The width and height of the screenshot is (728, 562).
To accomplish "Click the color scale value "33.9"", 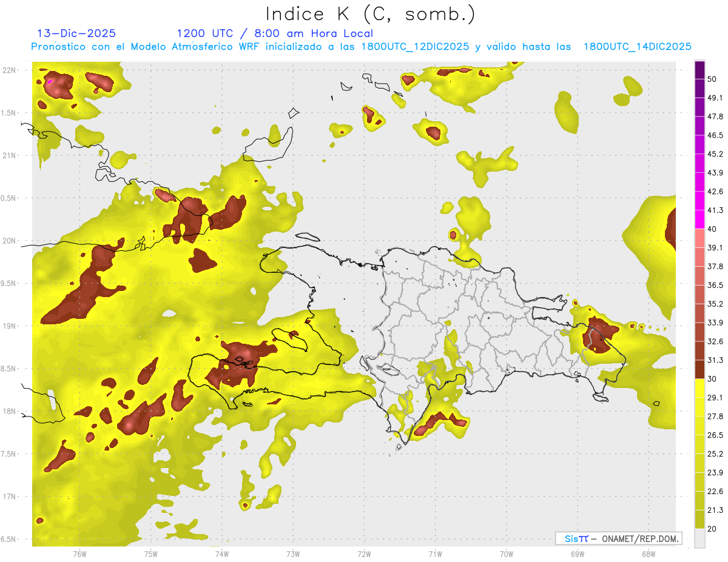I will pyautogui.click(x=715, y=323).
